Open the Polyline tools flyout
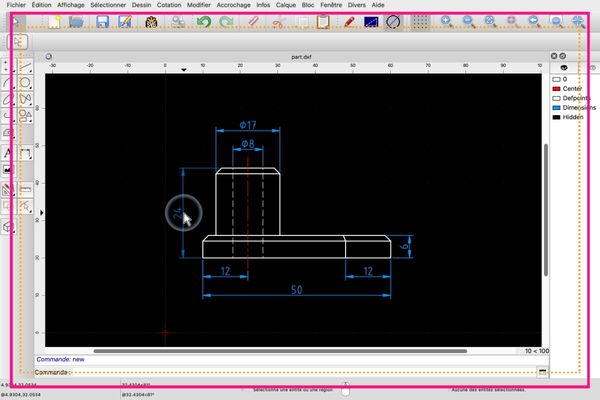This screenshot has height=400, width=600. click(8, 116)
